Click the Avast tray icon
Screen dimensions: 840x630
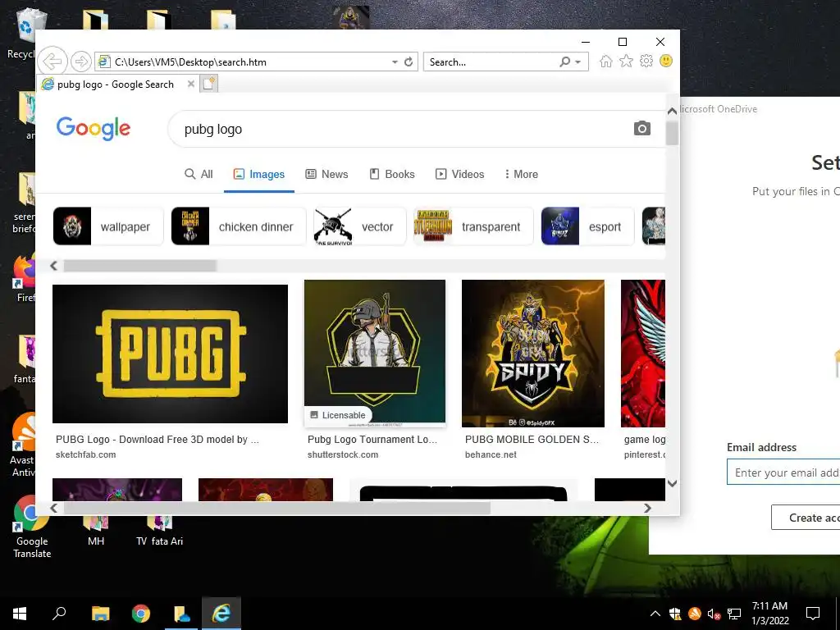click(x=694, y=614)
